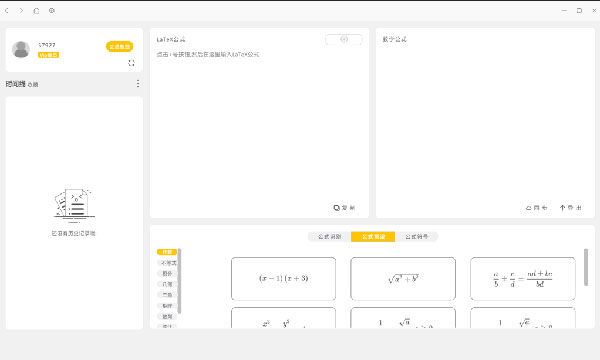Click the yellow pill button on the profile card
The width and height of the screenshot is (600, 360).
coord(119,47)
